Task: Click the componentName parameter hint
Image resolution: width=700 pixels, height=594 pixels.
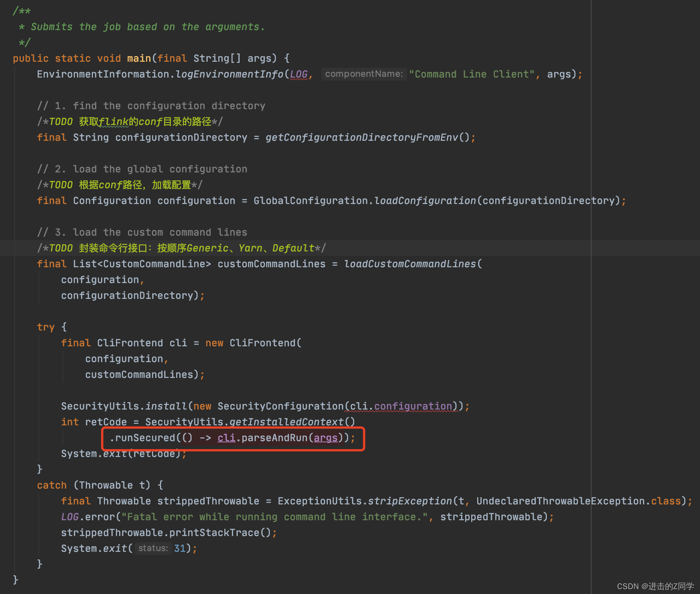Action: click(364, 74)
